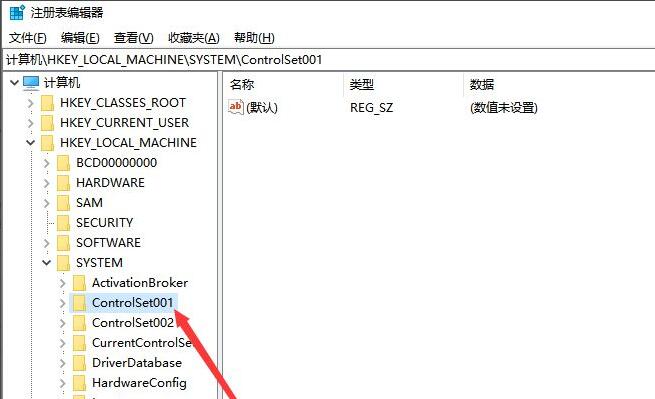655x399 pixels.
Task: Open the 文件(F) menu
Action: 28,38
